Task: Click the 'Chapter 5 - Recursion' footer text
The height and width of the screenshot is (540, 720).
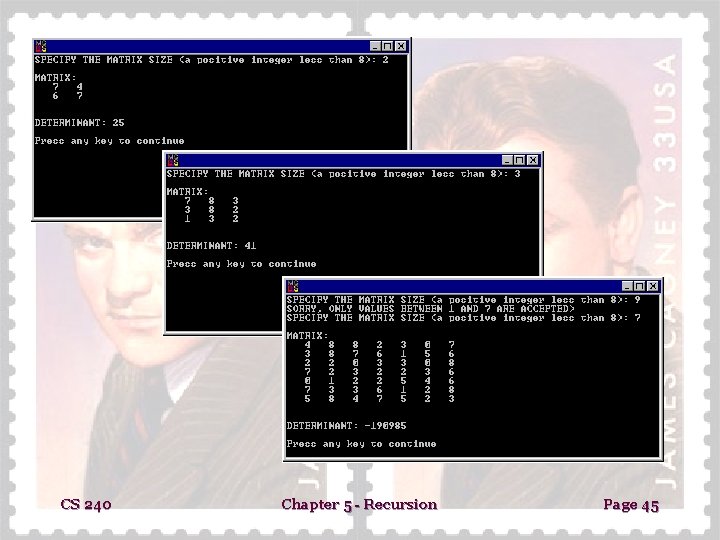Action: (x=359, y=504)
